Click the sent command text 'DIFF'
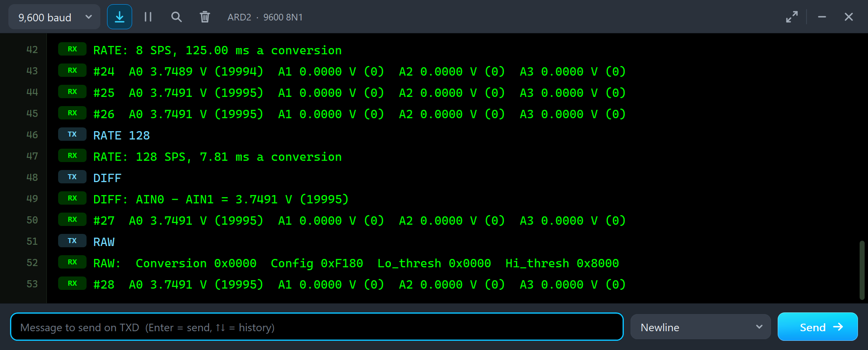Image resolution: width=868 pixels, height=350 pixels. pyautogui.click(x=107, y=178)
